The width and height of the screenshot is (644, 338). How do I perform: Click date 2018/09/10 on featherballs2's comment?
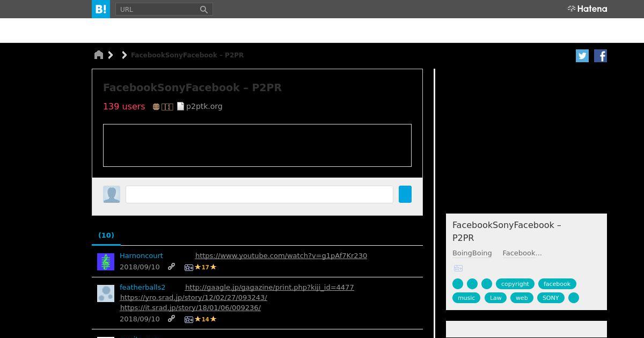pyautogui.click(x=140, y=319)
